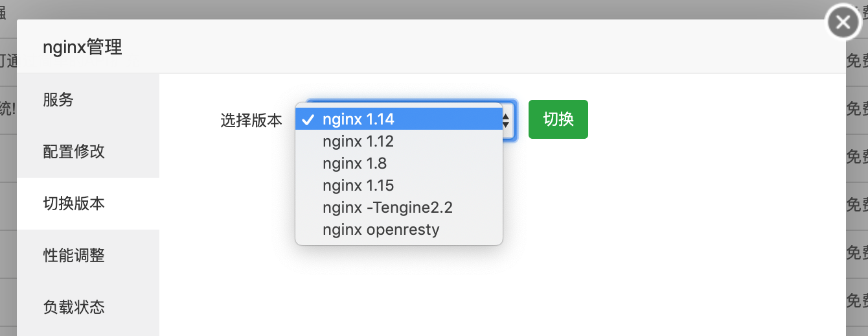Viewport: 868px width, 336px height.
Task: Click the 选择版本 field label
Action: (x=251, y=120)
